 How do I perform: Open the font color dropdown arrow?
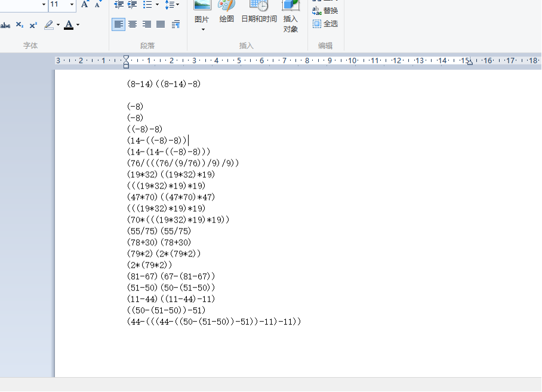click(78, 25)
